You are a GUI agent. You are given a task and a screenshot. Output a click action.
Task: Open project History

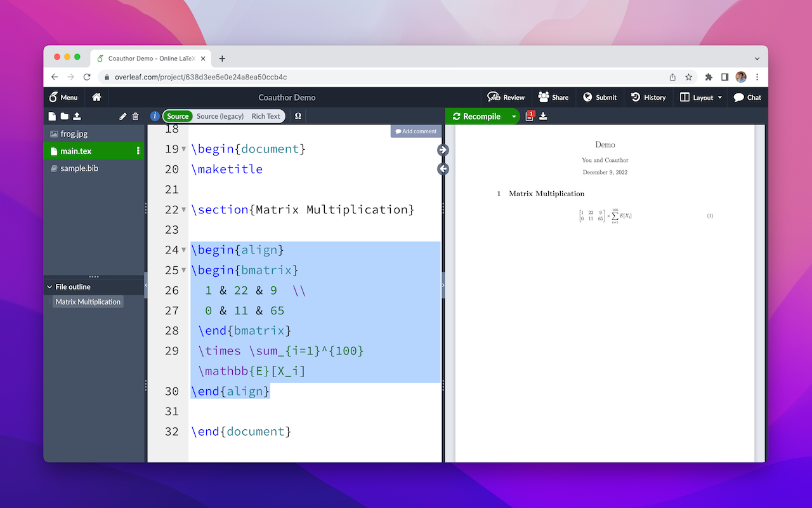click(648, 97)
